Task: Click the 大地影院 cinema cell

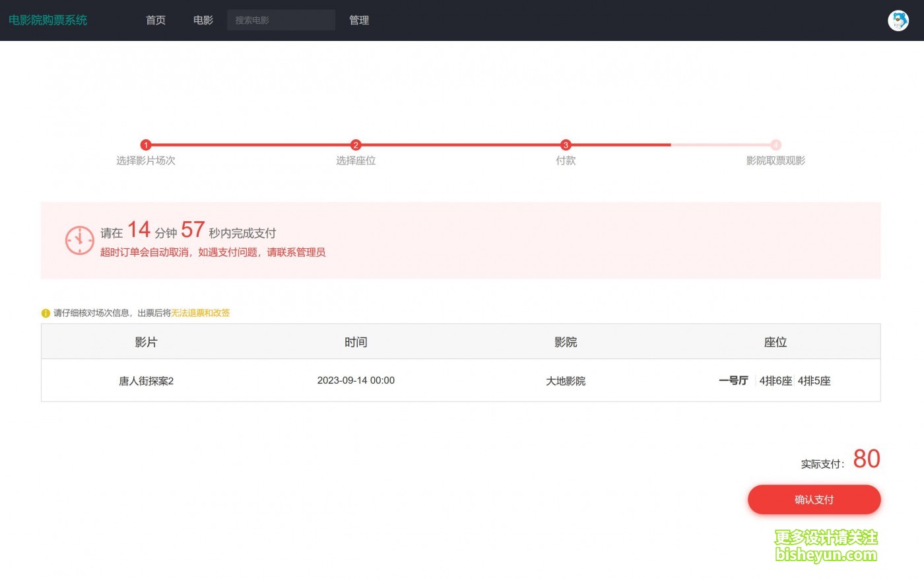Action: point(566,381)
